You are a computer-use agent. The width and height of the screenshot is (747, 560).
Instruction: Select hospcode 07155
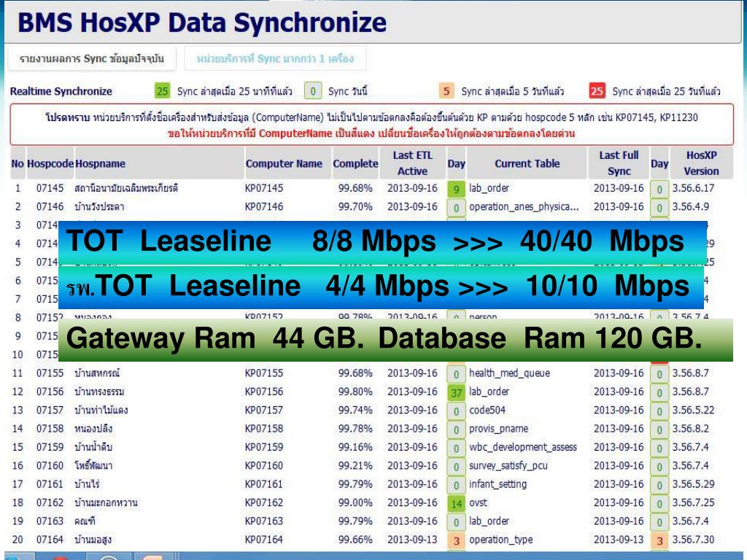point(50,373)
